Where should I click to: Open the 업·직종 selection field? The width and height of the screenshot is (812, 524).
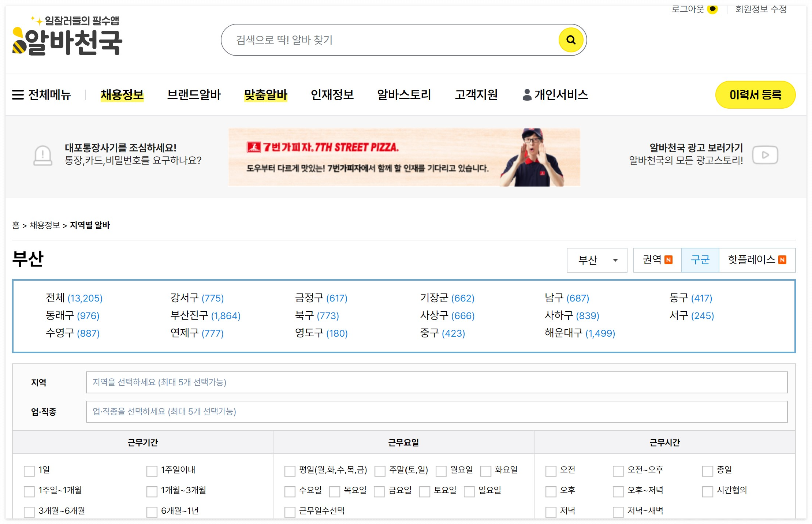click(x=436, y=412)
